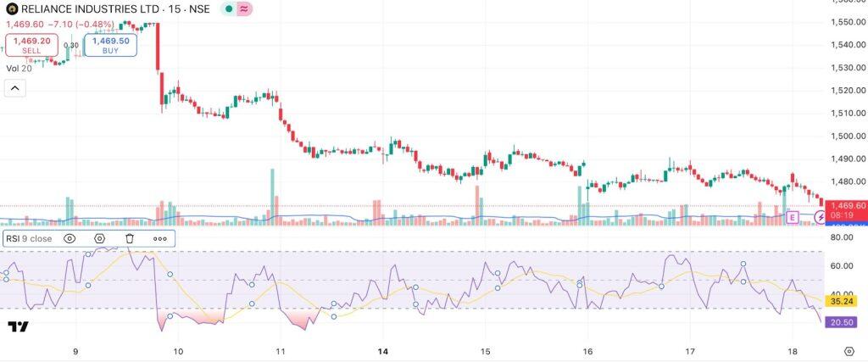The width and height of the screenshot is (868, 362).
Task: Click the 0.30 spread value
Action: coord(71,46)
